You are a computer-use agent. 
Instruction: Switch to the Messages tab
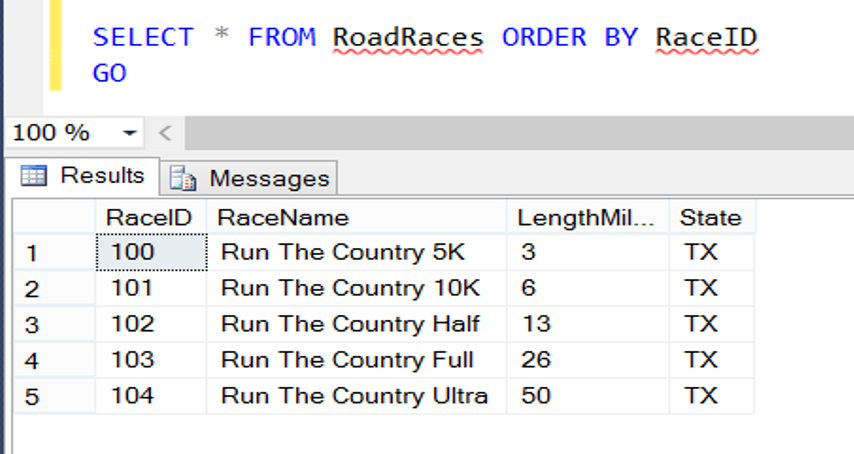click(x=268, y=179)
